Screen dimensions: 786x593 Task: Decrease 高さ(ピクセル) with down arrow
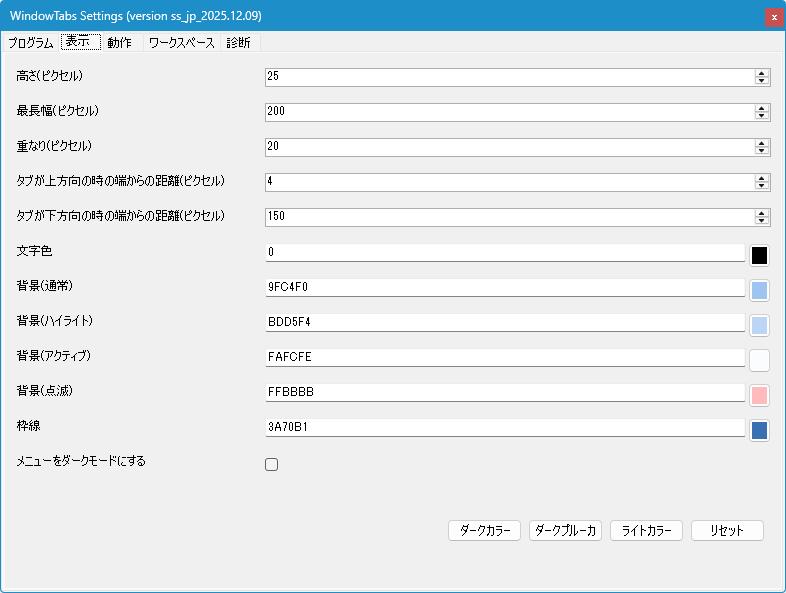[761, 81]
